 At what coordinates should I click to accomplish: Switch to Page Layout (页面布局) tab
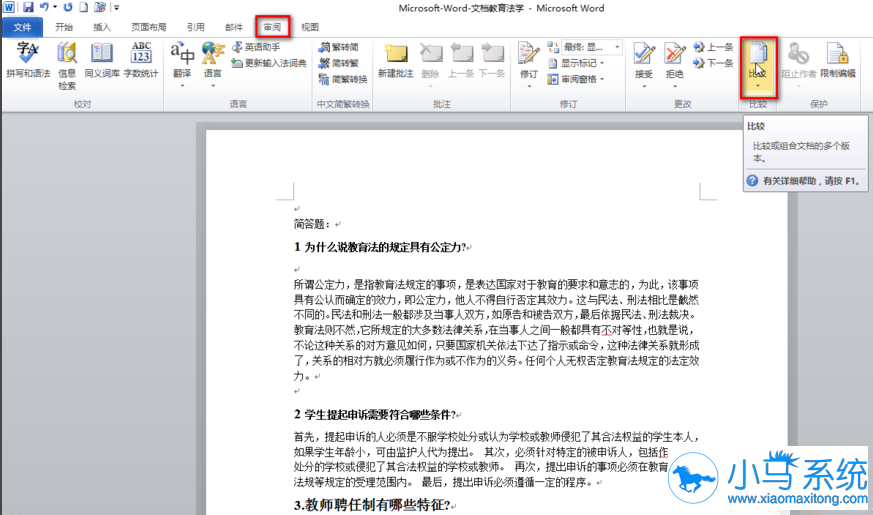coord(149,27)
